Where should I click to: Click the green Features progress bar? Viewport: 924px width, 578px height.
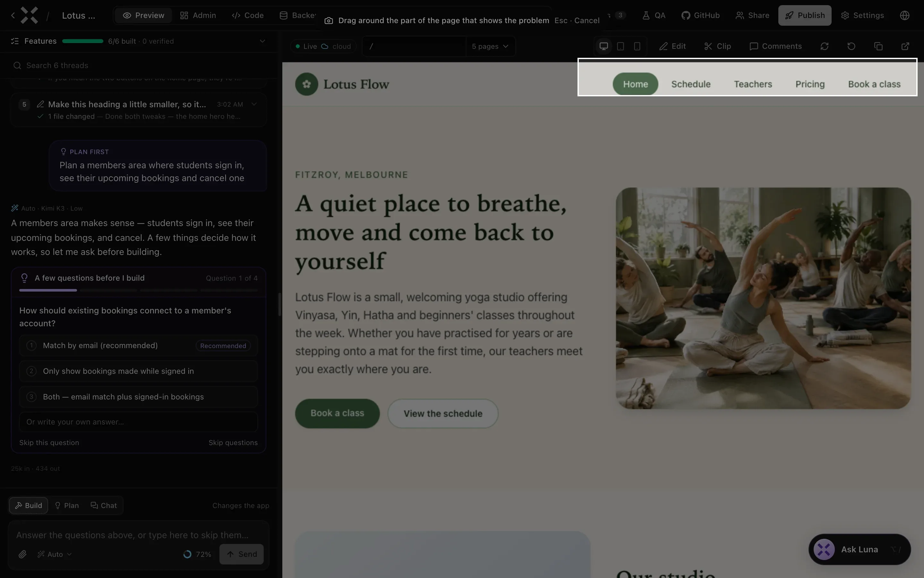pos(82,41)
